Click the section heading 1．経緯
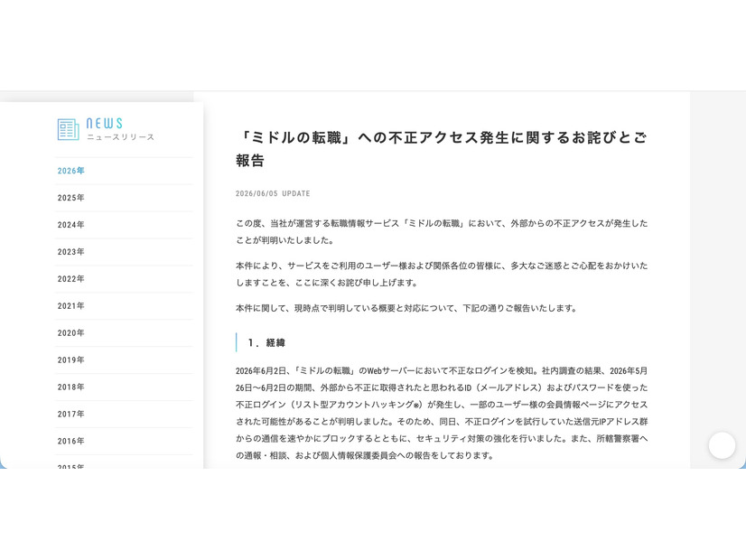Image resolution: width=746 pixels, height=560 pixels. pyautogui.click(x=266, y=342)
